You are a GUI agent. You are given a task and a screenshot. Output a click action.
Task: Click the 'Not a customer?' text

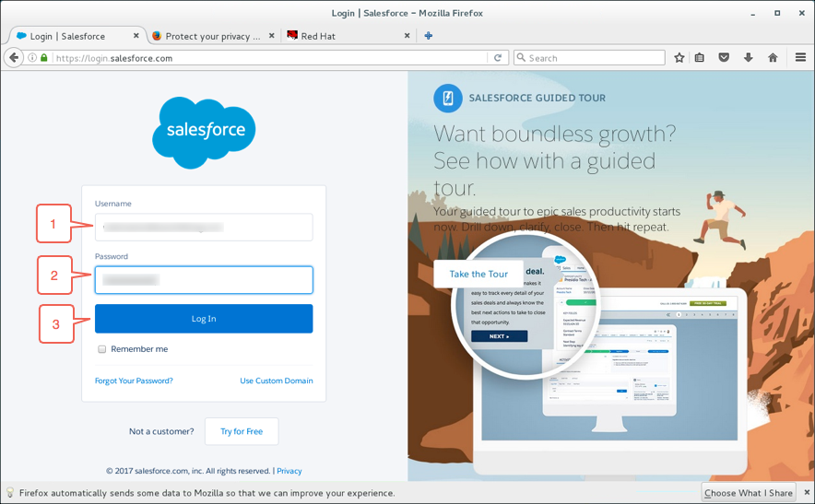point(161,431)
